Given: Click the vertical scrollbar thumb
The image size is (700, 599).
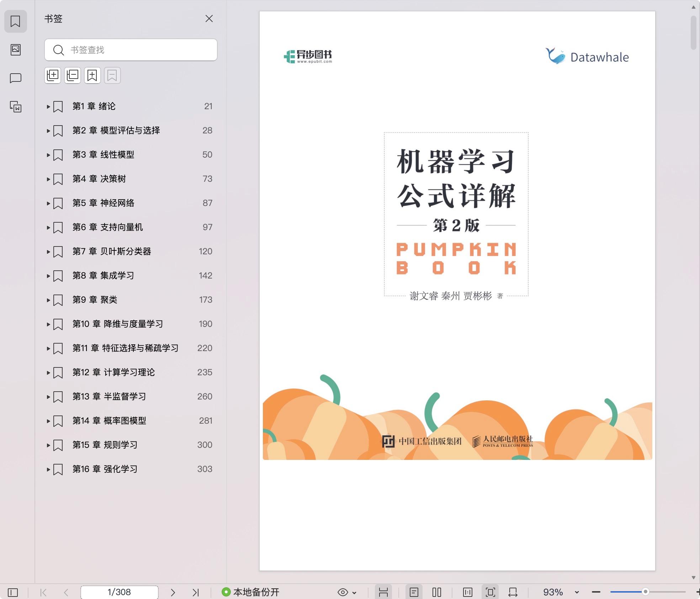Looking at the screenshot, I should click(694, 32).
